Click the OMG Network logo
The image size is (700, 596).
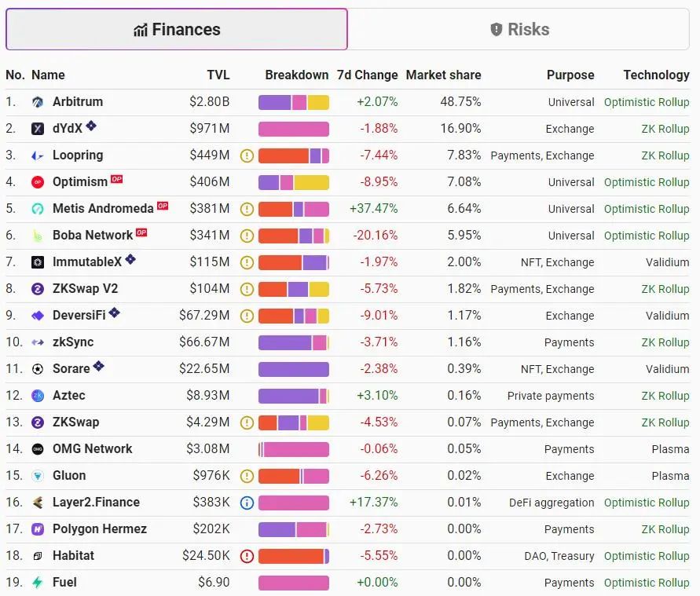38,449
